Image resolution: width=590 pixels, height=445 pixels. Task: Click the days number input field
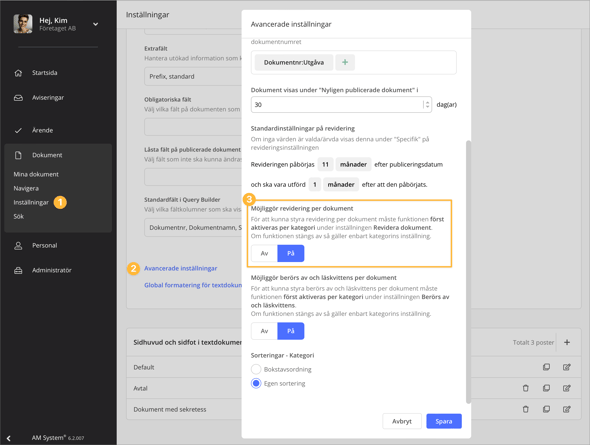click(341, 105)
